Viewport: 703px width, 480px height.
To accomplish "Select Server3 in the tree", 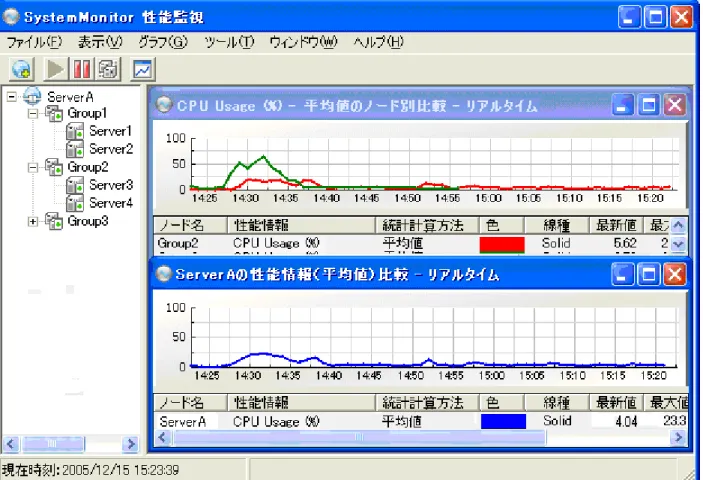I will [x=111, y=185].
